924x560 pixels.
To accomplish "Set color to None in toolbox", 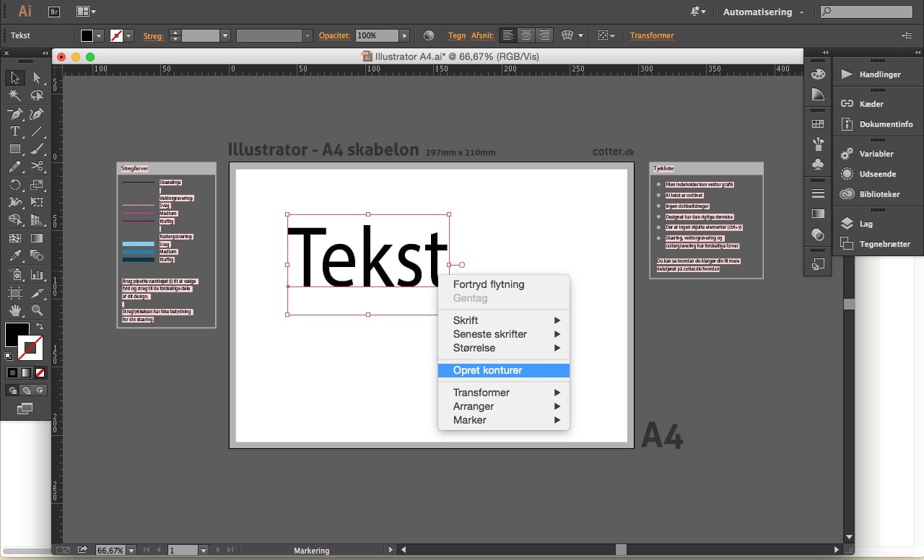I will (x=40, y=373).
